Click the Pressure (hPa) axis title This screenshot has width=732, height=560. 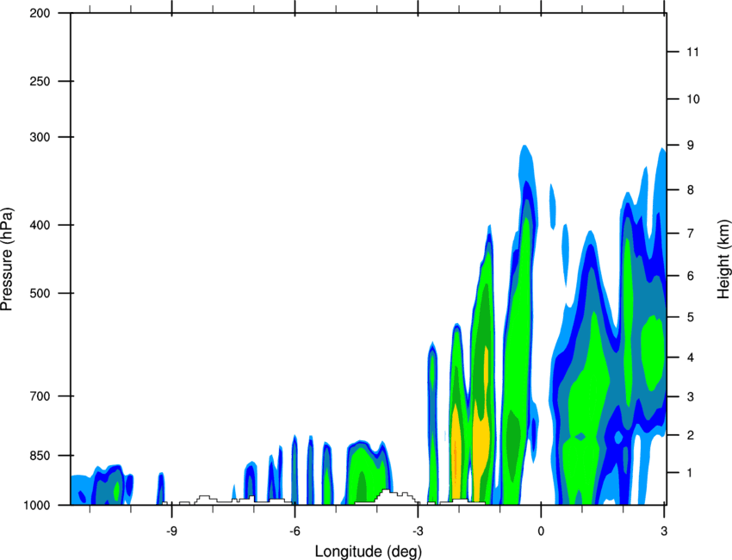(x=7, y=259)
